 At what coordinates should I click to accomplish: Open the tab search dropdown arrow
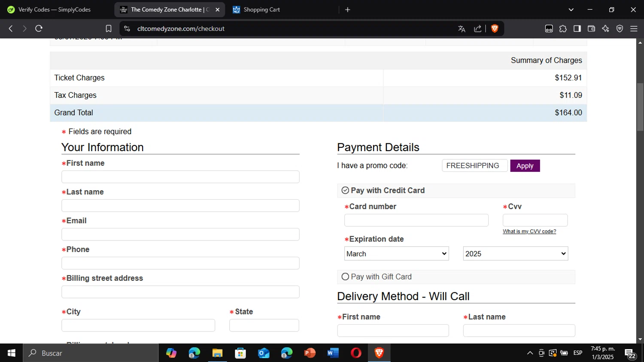pos(571,9)
